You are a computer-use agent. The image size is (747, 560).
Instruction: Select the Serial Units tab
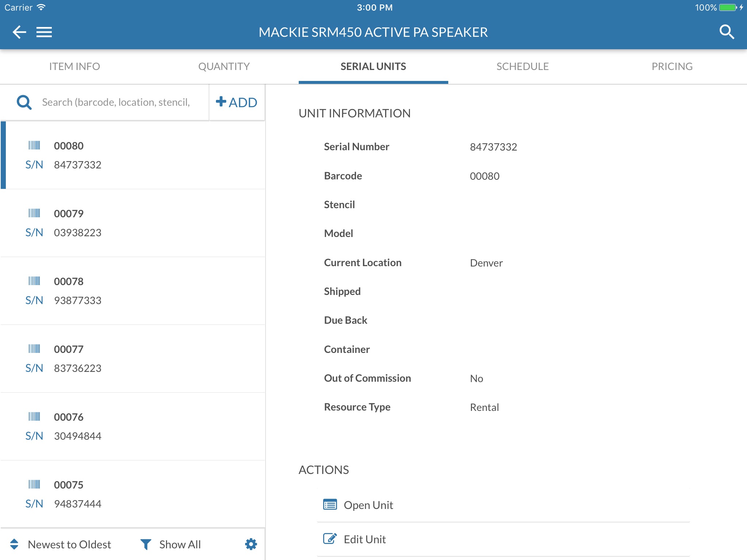(x=373, y=66)
